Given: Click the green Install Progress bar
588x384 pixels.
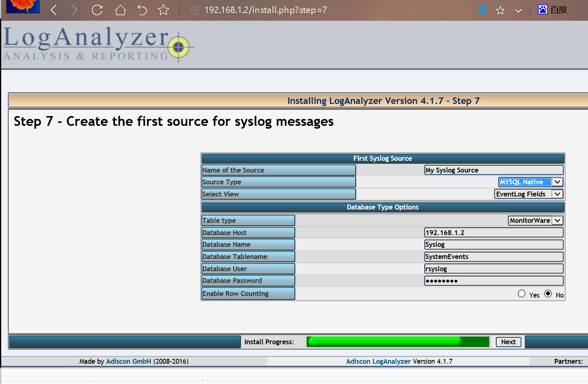Looking at the screenshot, I should (x=398, y=342).
